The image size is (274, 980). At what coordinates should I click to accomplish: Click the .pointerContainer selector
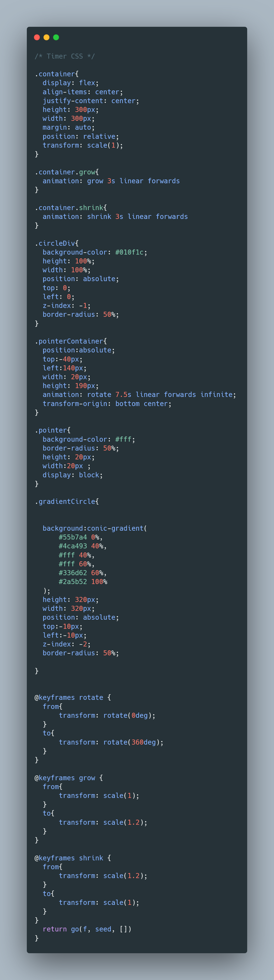coord(70,341)
